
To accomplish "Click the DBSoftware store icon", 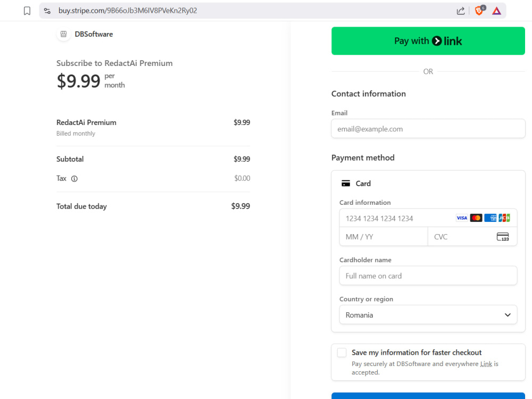I will point(63,34).
